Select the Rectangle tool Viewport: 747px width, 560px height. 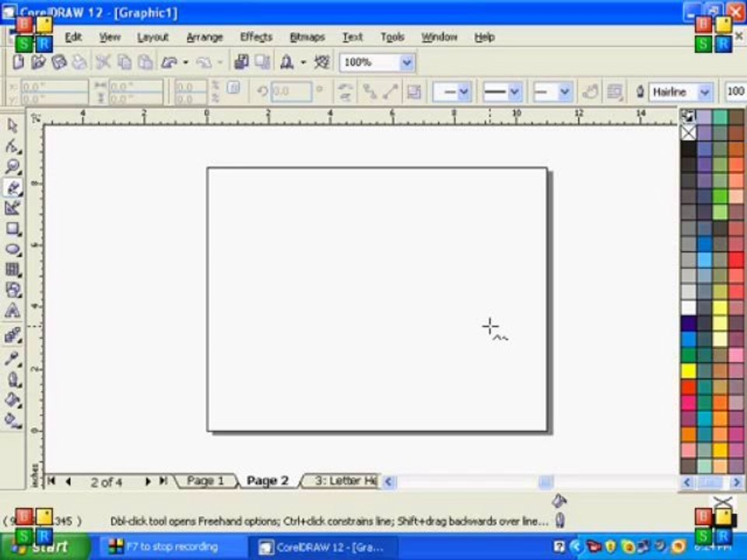12,229
